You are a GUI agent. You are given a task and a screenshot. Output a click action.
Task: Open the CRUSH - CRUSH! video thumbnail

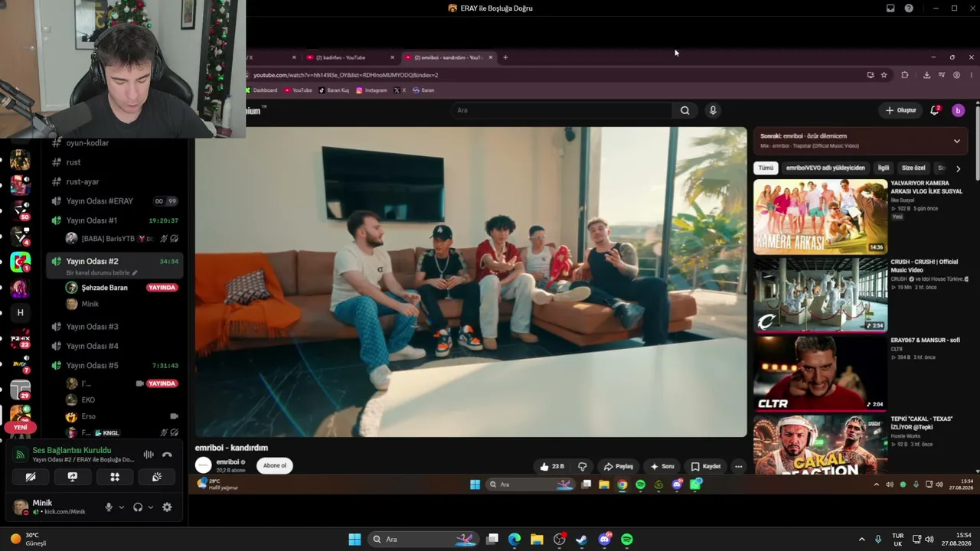tap(820, 295)
